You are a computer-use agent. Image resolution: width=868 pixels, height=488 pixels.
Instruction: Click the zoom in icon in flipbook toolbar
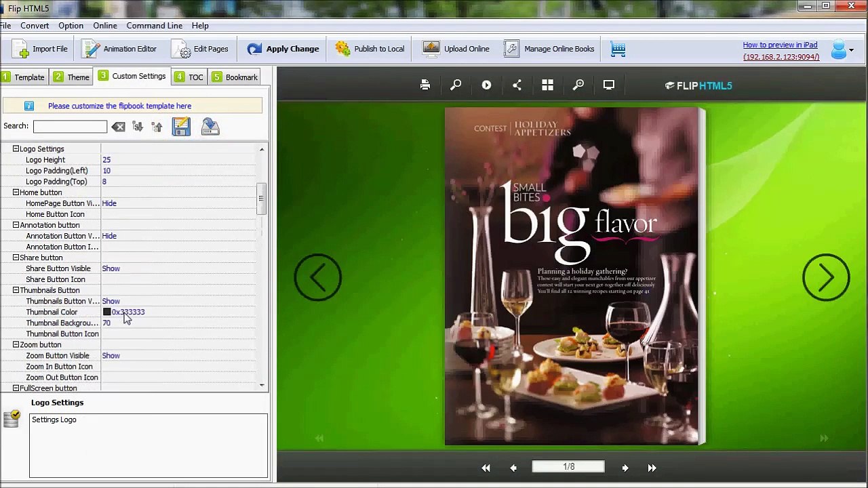(578, 85)
